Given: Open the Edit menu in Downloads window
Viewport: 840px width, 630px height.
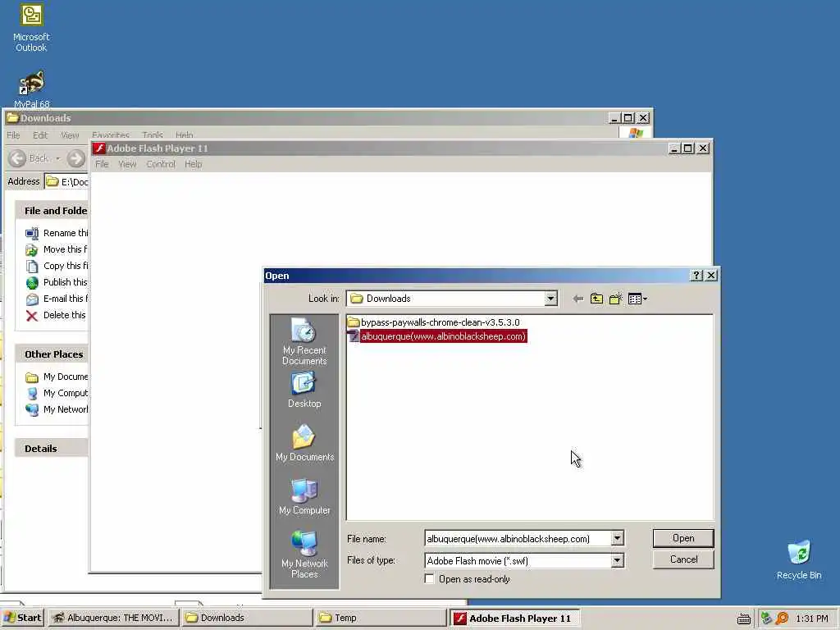Looking at the screenshot, I should point(40,135).
